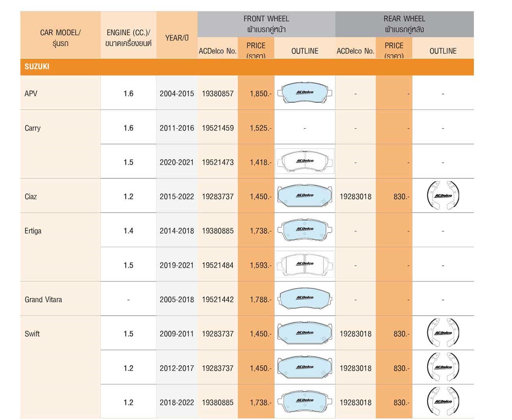Click the Grand Vitara car model cell
This screenshot has height=420, width=512.
coord(60,299)
